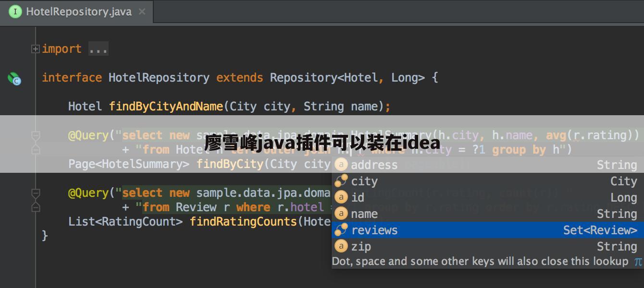Click the property icon next to reviews suggestion
The width and height of the screenshot is (644, 288).
pos(341,230)
